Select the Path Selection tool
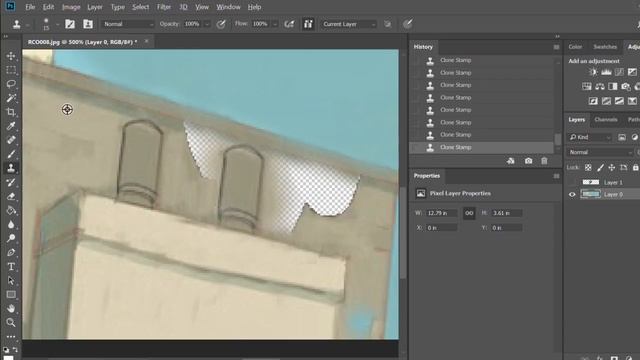The image size is (640, 360). point(11,281)
